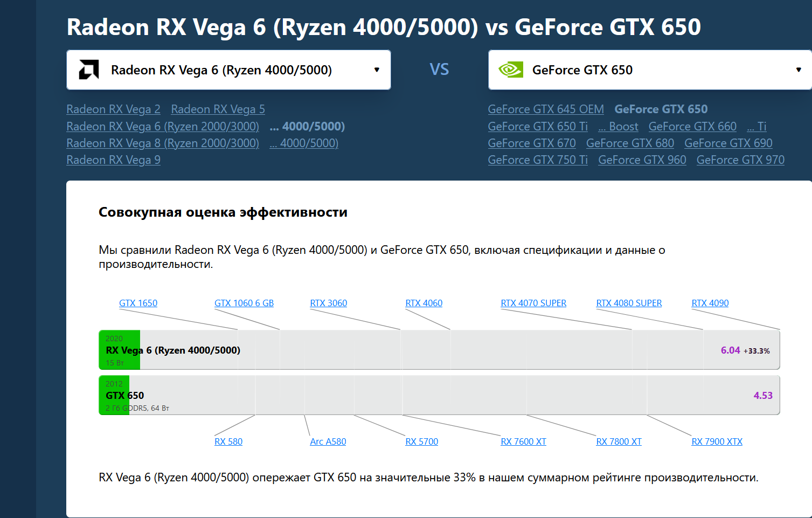The height and width of the screenshot is (518, 812).
Task: Open the Radeon RX Vega 2 link
Action: pyautogui.click(x=113, y=109)
